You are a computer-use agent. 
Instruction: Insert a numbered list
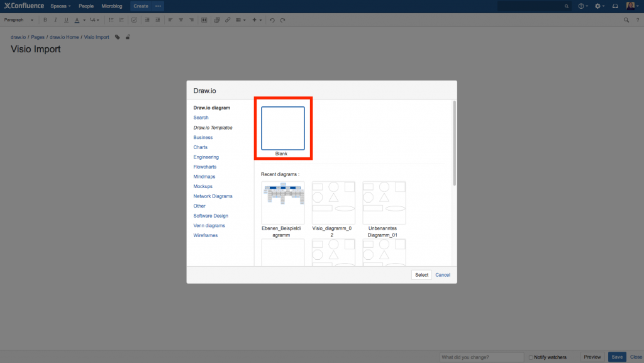pyautogui.click(x=121, y=20)
